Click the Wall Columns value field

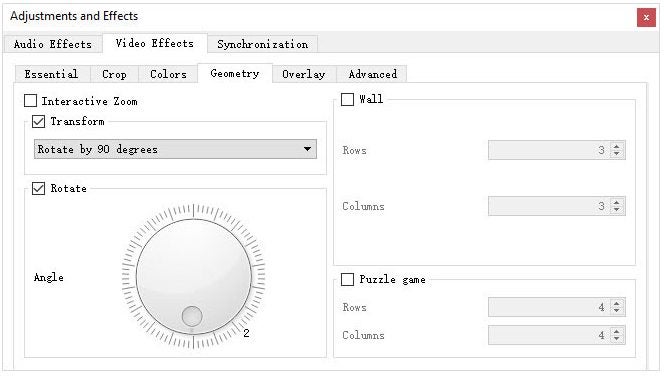pyautogui.click(x=549, y=206)
